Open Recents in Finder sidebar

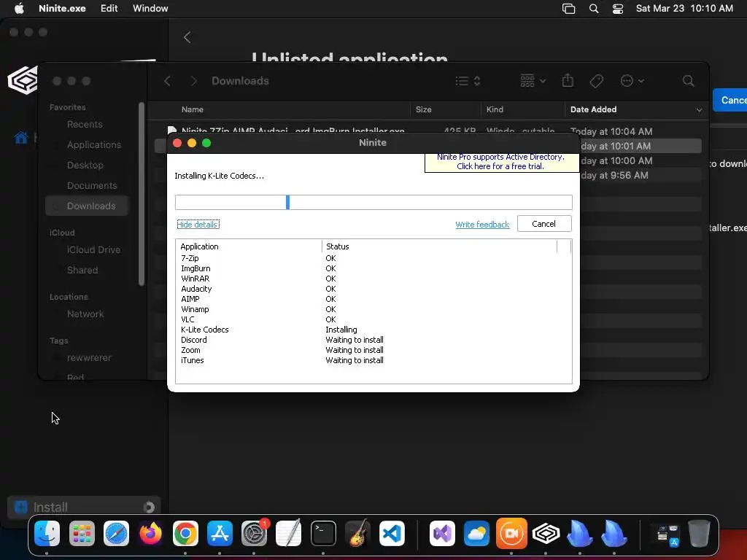tap(85, 124)
